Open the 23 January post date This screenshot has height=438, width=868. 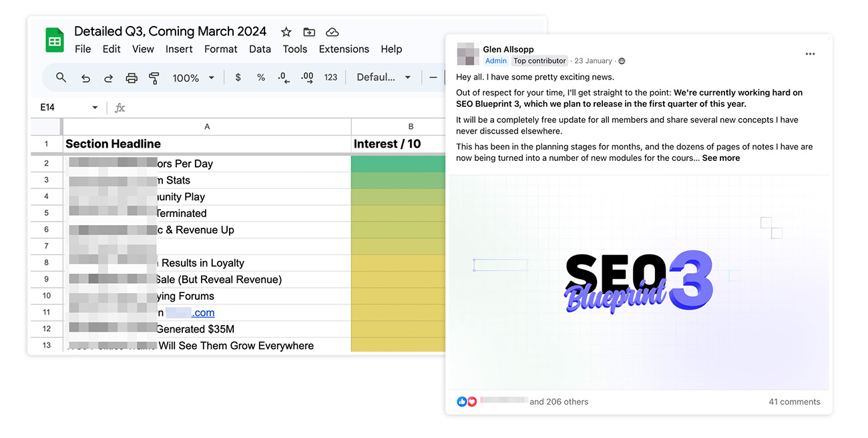pos(593,61)
